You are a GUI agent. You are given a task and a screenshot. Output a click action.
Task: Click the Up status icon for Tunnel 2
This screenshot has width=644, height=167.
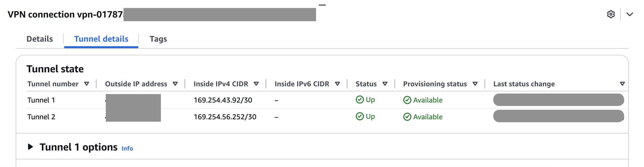click(360, 116)
